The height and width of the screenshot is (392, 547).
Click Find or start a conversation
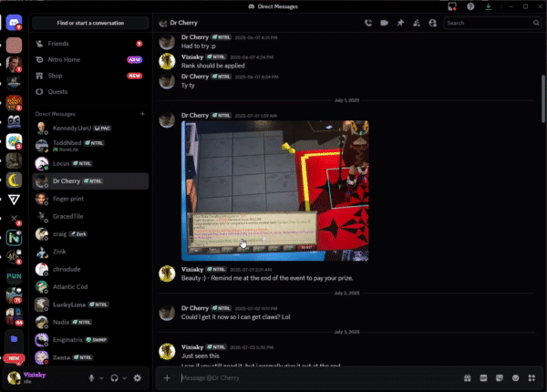pos(88,22)
